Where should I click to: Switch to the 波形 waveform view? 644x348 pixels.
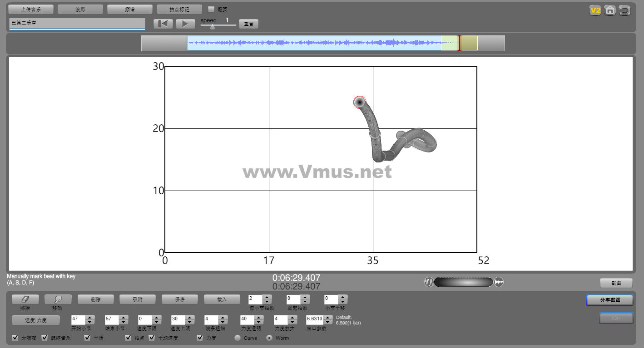tap(80, 9)
